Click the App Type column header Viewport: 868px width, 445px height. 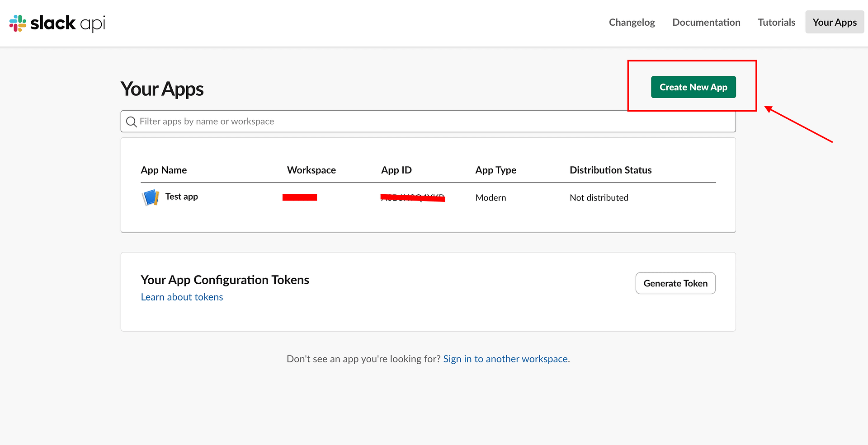[495, 170]
